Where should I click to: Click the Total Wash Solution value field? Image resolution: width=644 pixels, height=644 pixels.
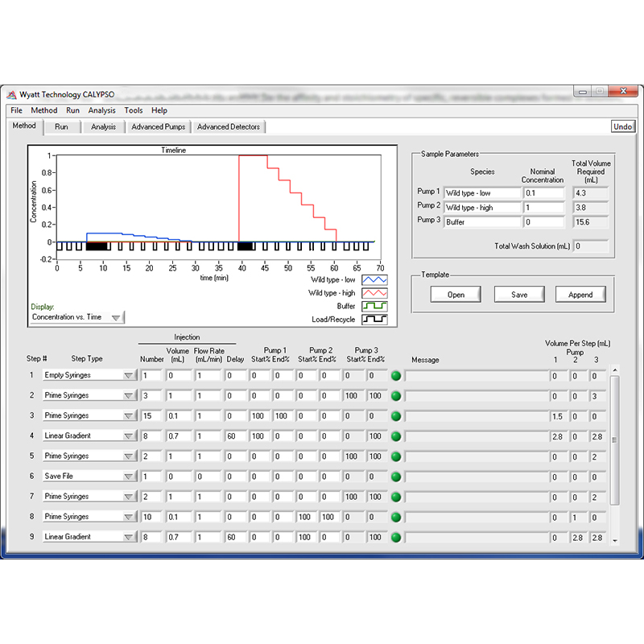click(x=591, y=246)
